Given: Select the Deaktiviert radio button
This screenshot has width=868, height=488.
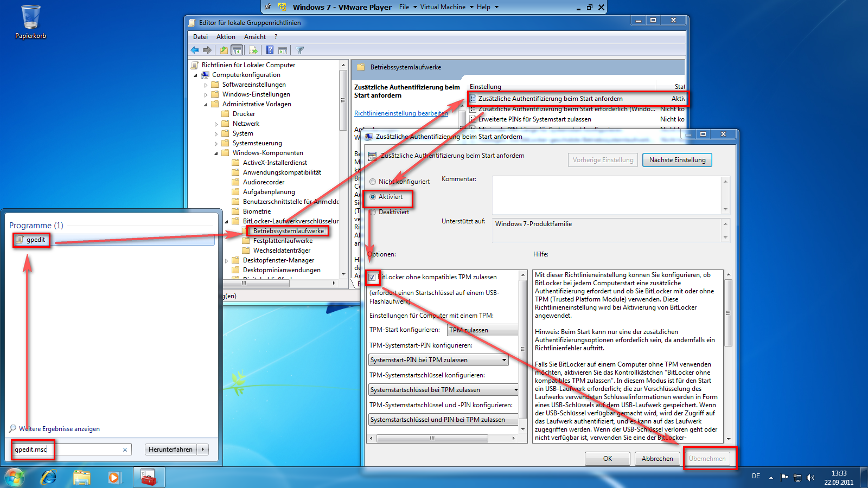Looking at the screenshot, I should [x=373, y=212].
